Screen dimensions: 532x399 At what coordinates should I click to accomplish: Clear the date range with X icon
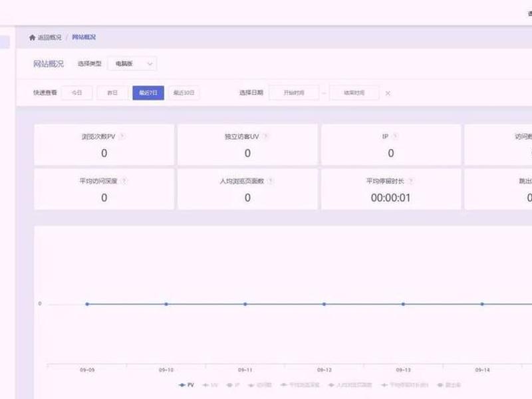pos(388,93)
